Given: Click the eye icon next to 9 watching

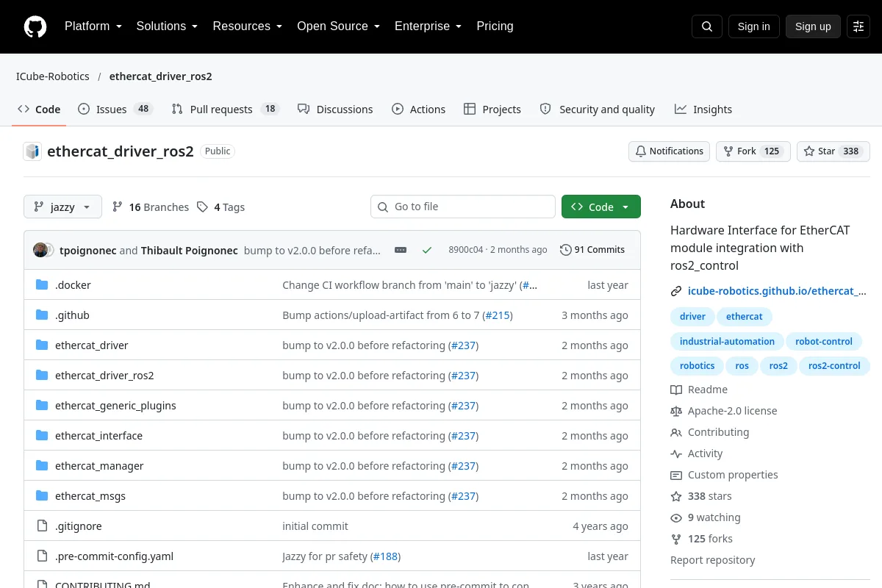Looking at the screenshot, I should (676, 517).
